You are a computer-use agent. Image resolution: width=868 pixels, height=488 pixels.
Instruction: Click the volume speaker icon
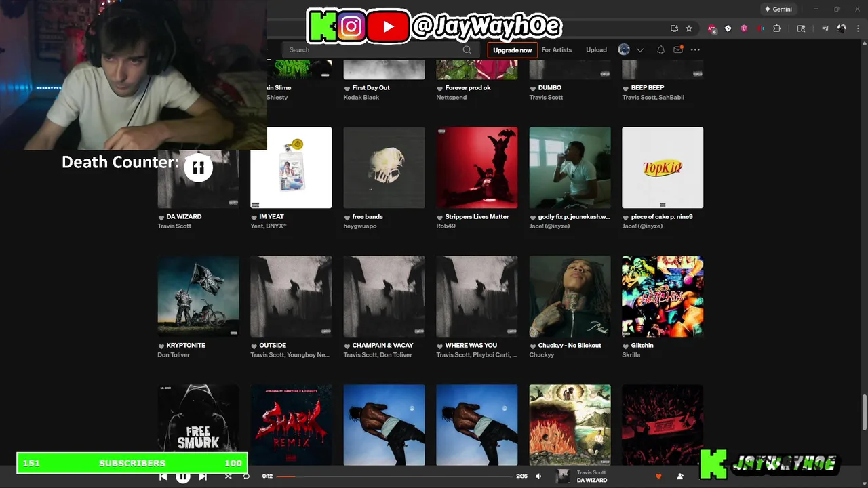538,476
